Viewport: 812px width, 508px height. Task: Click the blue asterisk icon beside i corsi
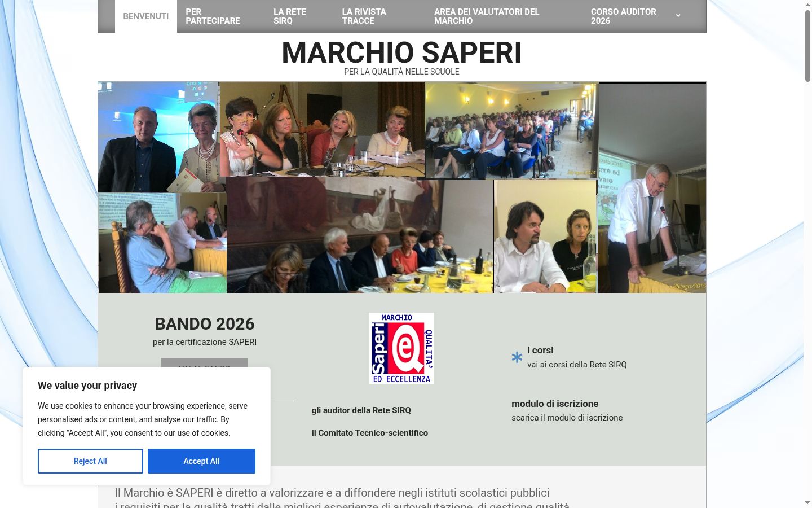click(517, 357)
